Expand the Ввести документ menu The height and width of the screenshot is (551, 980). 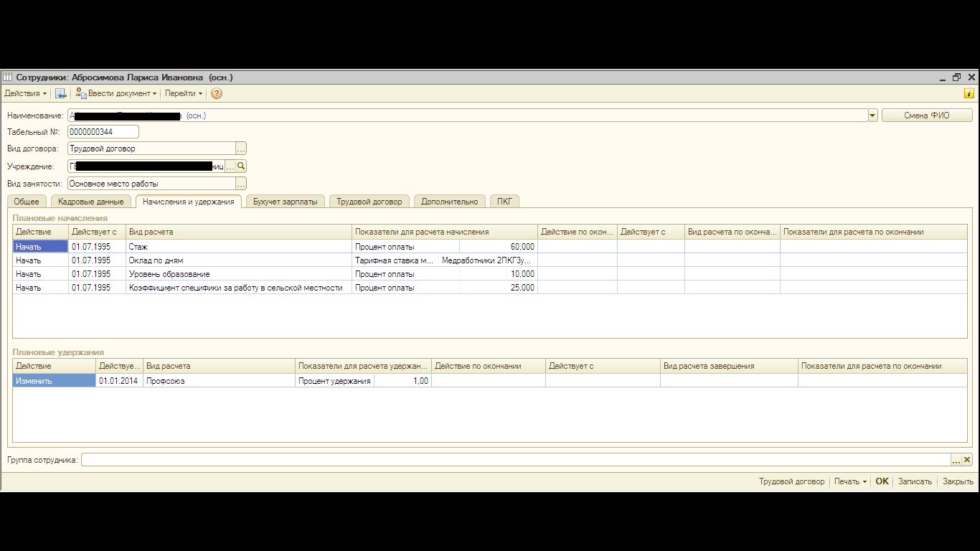(x=116, y=93)
